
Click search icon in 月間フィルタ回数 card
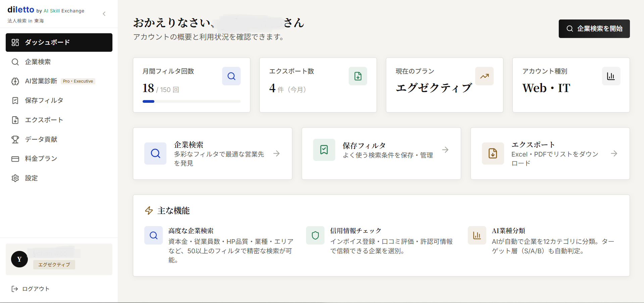click(231, 76)
